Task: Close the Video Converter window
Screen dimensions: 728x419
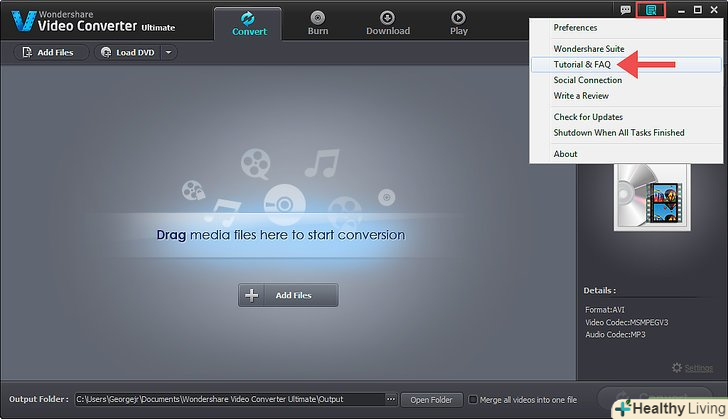Action: 714,10
